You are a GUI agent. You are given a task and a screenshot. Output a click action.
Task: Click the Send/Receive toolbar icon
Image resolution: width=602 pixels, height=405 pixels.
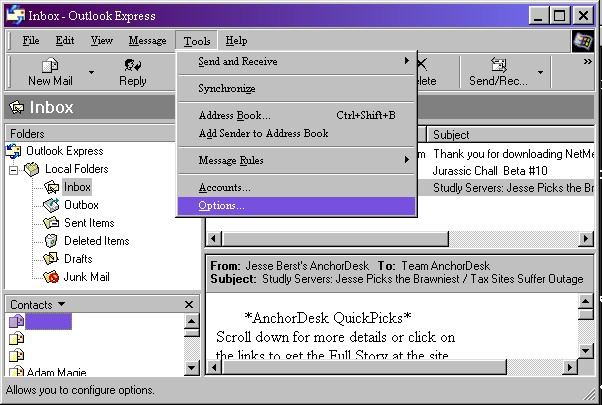click(x=498, y=65)
